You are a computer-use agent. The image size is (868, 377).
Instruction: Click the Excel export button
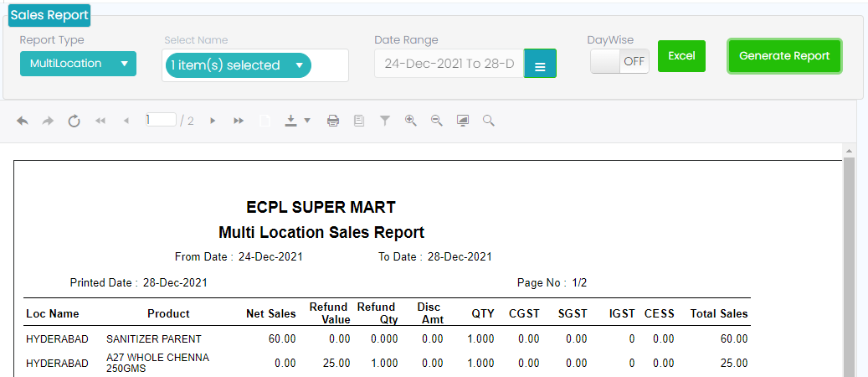click(681, 56)
